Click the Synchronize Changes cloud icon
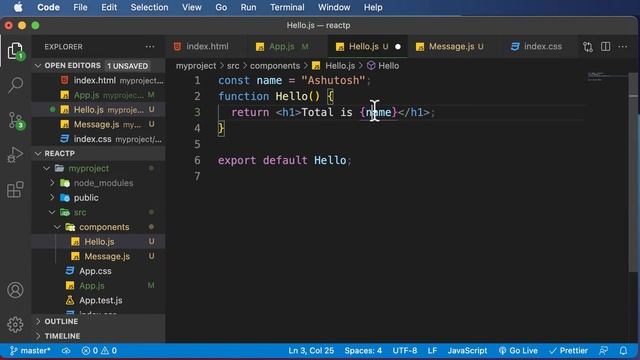Viewport: 640px width, 360px height. coord(66,351)
